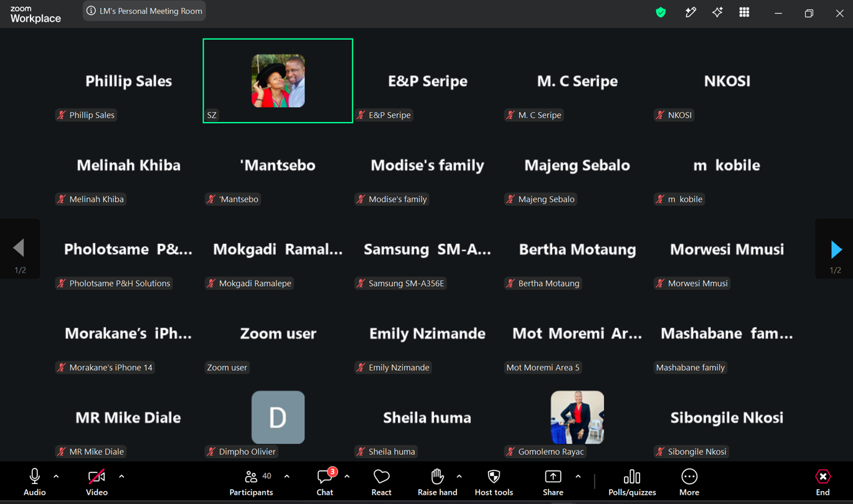
Task: Expand raise hand options arrow
Action: coord(459,477)
